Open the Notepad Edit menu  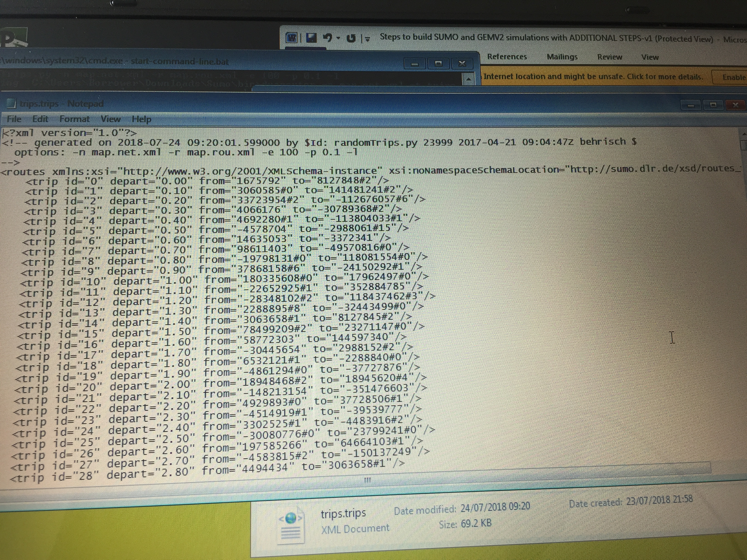point(40,119)
